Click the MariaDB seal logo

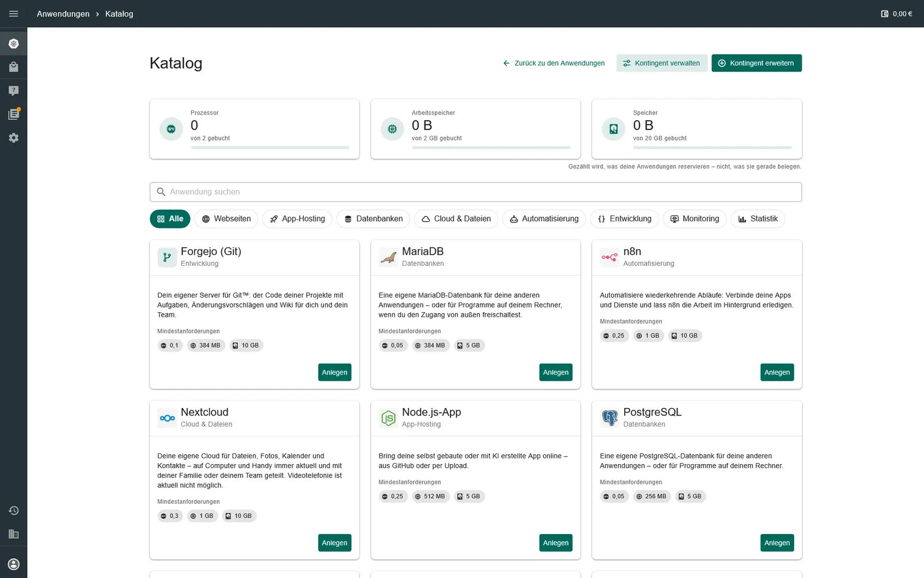[388, 257]
